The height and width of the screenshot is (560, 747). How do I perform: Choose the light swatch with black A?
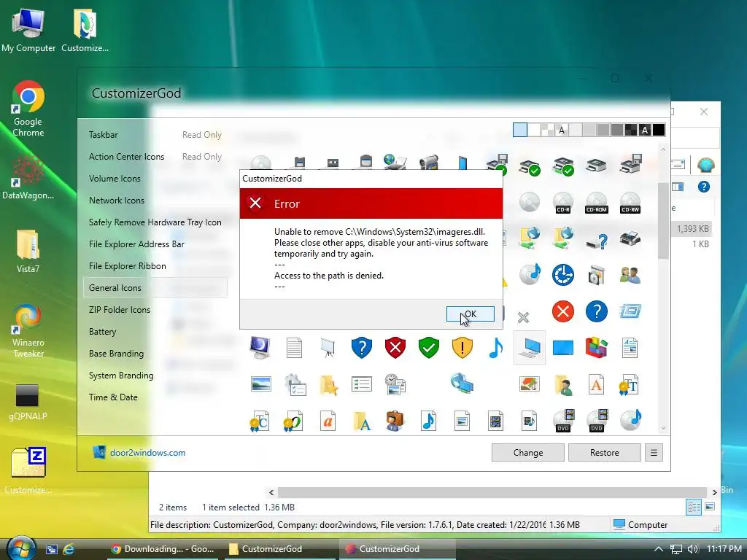562,130
